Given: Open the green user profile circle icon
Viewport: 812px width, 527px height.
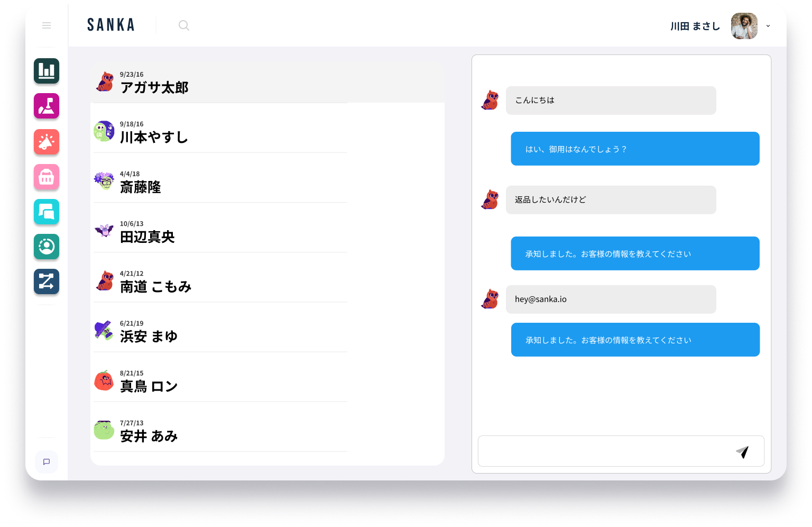Looking at the screenshot, I should click(47, 247).
